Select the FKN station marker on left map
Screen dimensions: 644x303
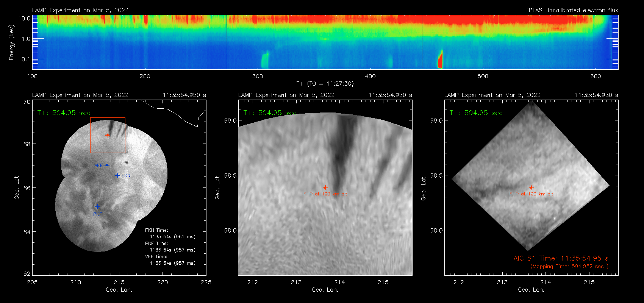117,175
